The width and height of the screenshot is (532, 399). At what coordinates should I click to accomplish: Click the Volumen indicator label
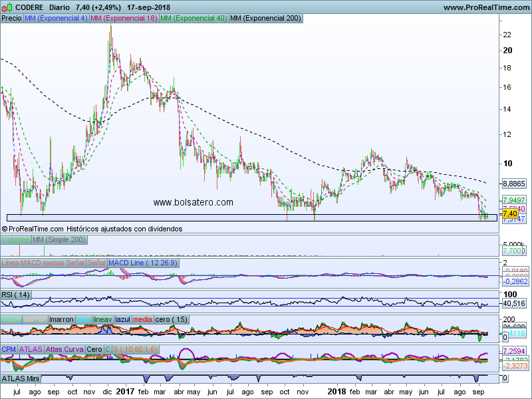[x=16, y=239]
